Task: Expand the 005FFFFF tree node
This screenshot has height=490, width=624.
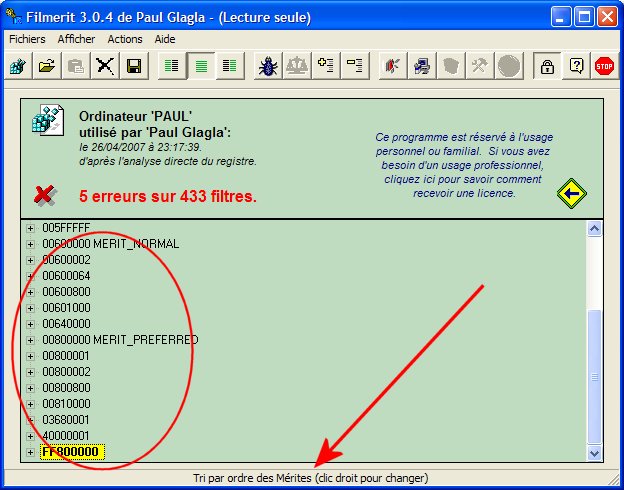Action: (30, 228)
